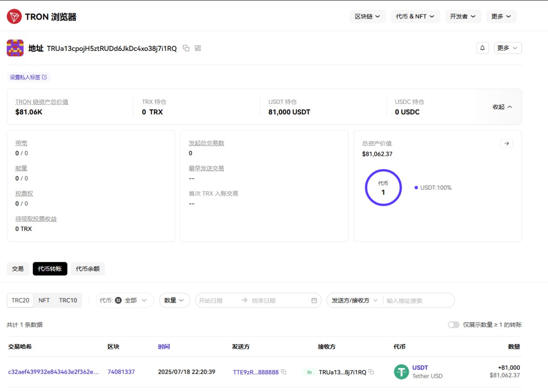Switch to the 交易 tab
Screen dimensions: 548x392
point(18,269)
